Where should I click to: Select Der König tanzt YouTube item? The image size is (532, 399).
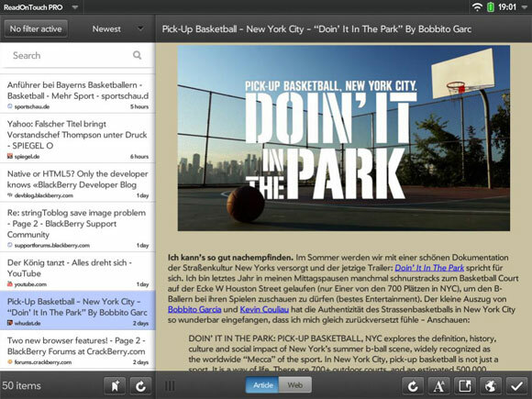[78, 272]
